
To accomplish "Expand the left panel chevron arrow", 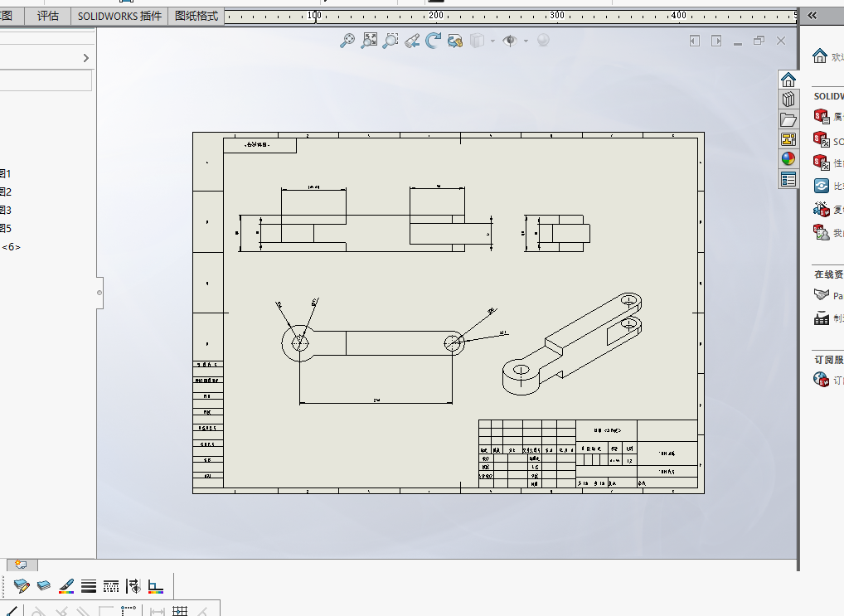I will point(86,57).
